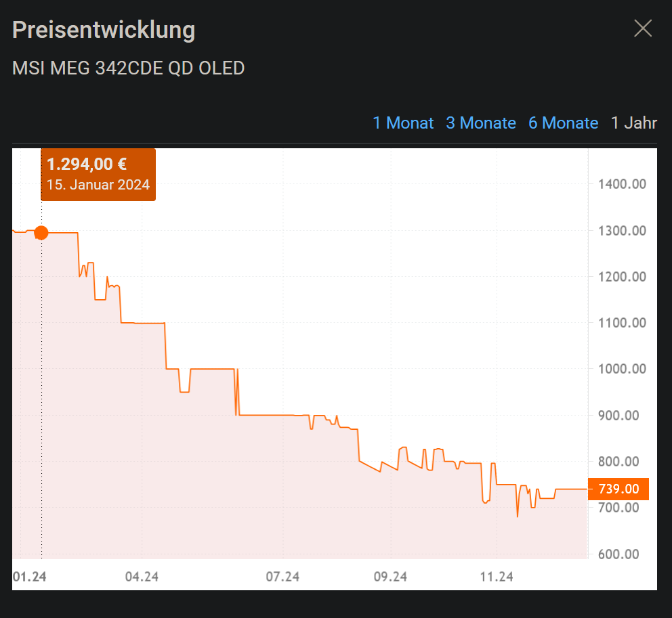Screen dimensions: 672x618
Task: Close the Preisentwicklung dialog
Action: pos(643,28)
